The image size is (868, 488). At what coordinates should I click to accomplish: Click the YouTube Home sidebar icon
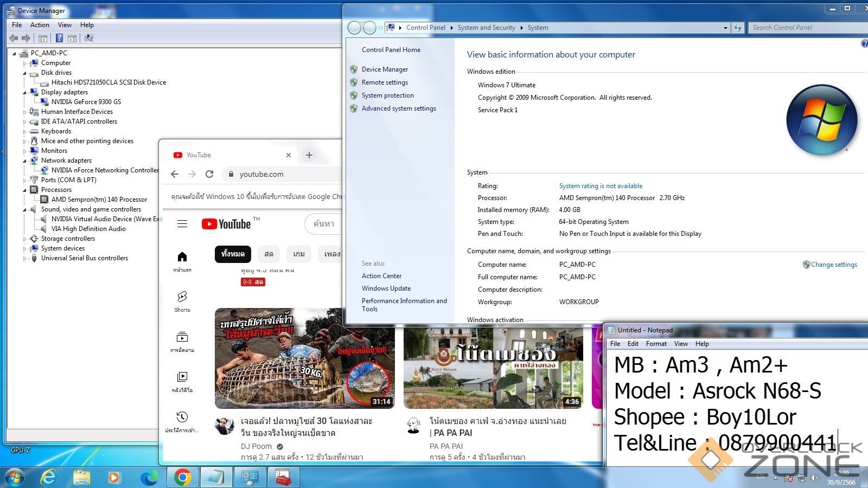pos(182,257)
